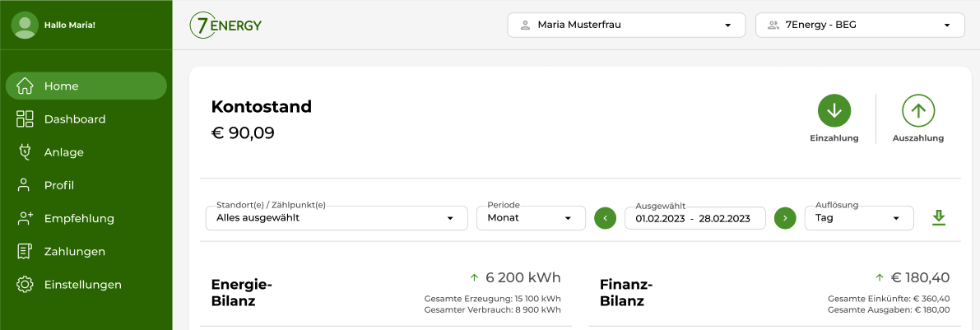Screen dimensions: 980x330
Task: Expand the Periode dropdown showing Monat
Action: pyautogui.click(x=531, y=218)
